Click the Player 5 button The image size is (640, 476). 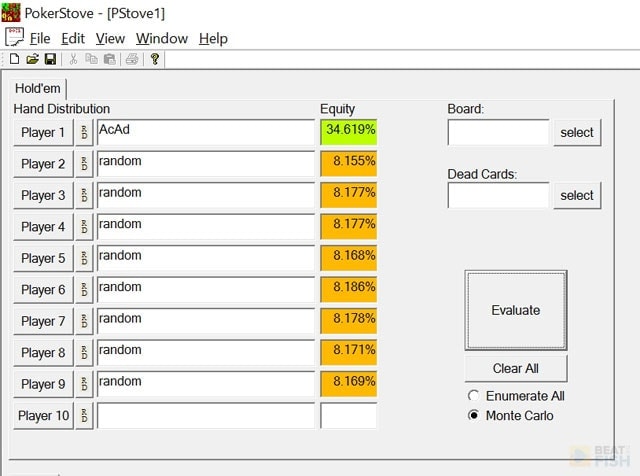click(x=43, y=258)
